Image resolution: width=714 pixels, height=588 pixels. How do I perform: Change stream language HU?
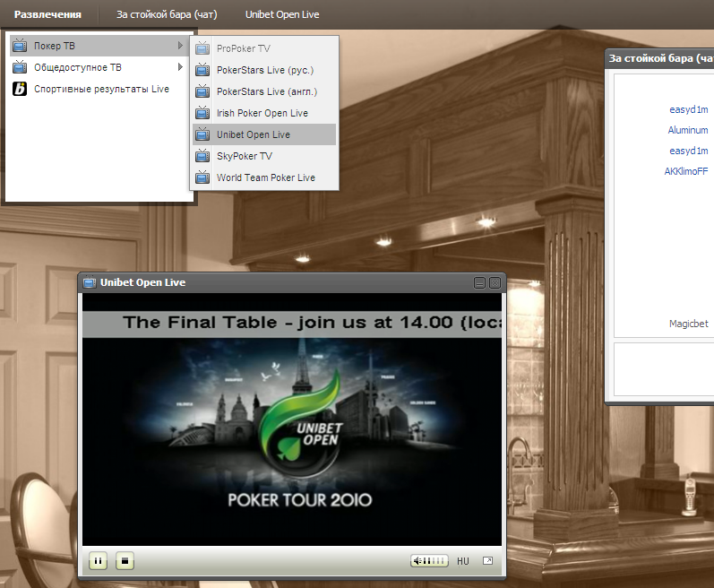[x=463, y=561]
